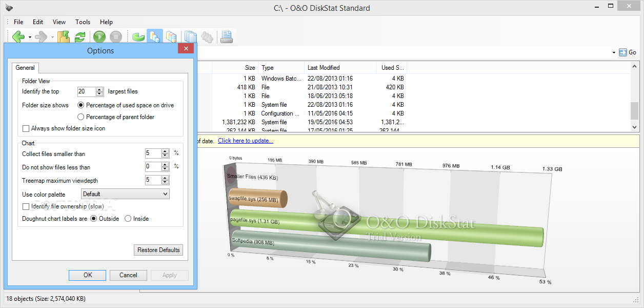Click the printer toolbar icon
The width and height of the screenshot is (644, 308).
227,37
